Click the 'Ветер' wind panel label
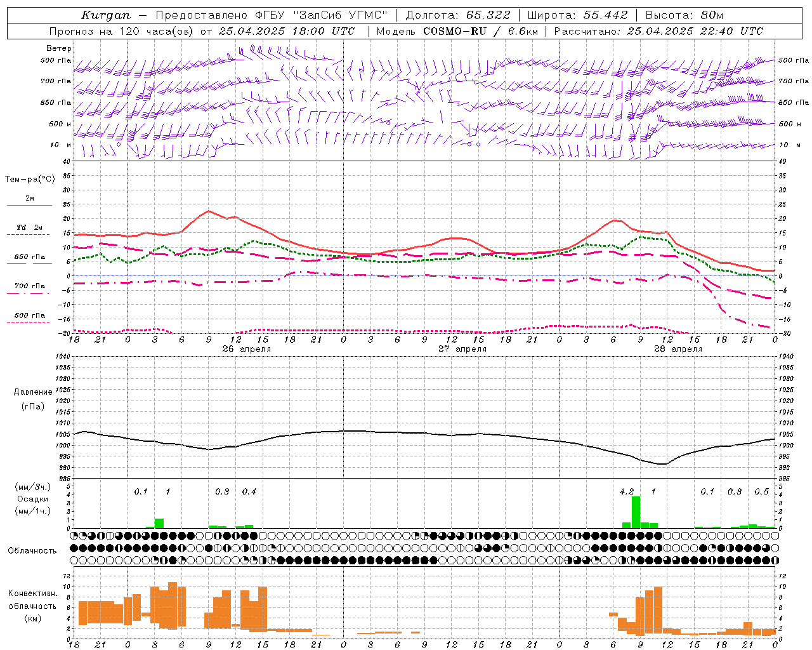 [59, 48]
